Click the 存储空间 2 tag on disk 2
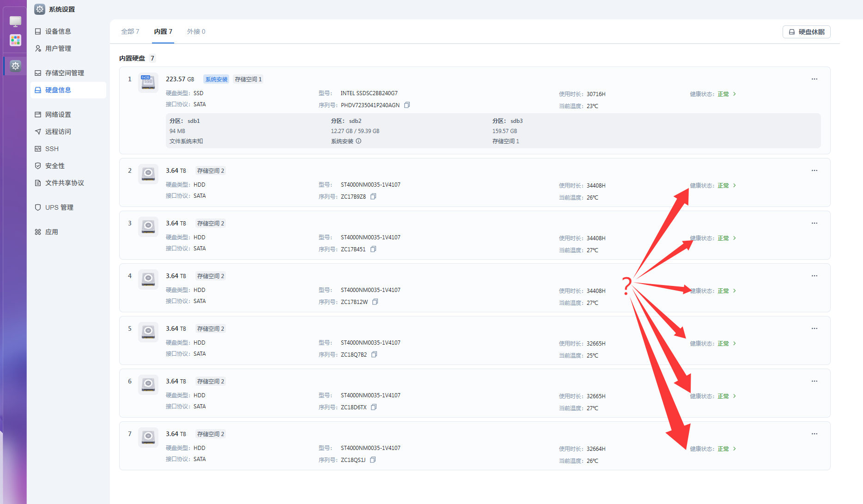863x504 pixels. pos(211,171)
